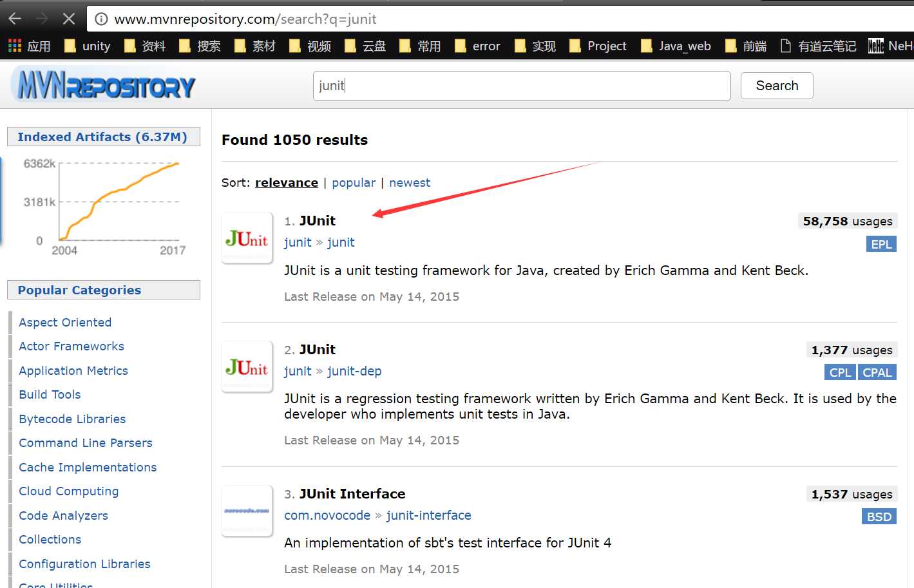914x588 pixels.
Task: Click the address bar URL
Action: point(245,19)
